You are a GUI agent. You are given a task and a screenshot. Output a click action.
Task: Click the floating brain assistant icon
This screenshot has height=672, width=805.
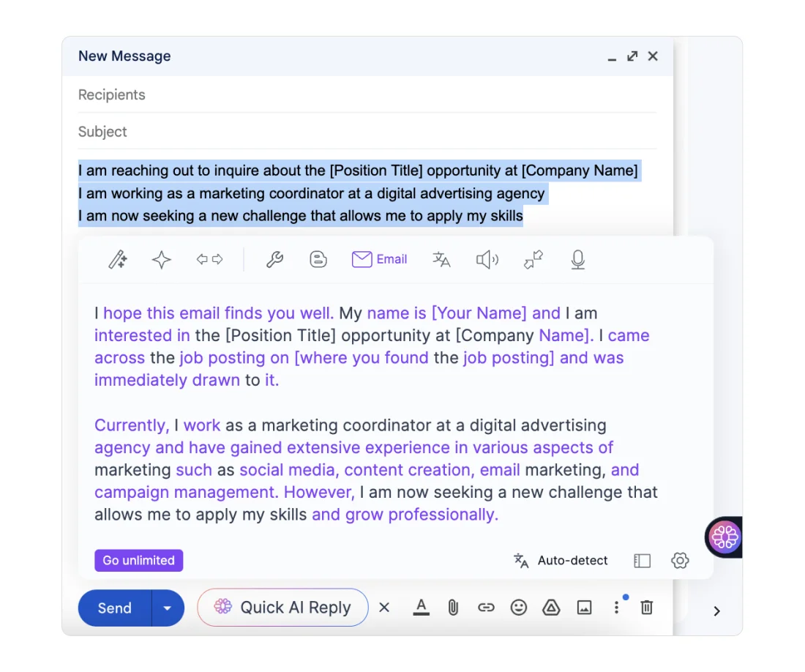point(724,537)
